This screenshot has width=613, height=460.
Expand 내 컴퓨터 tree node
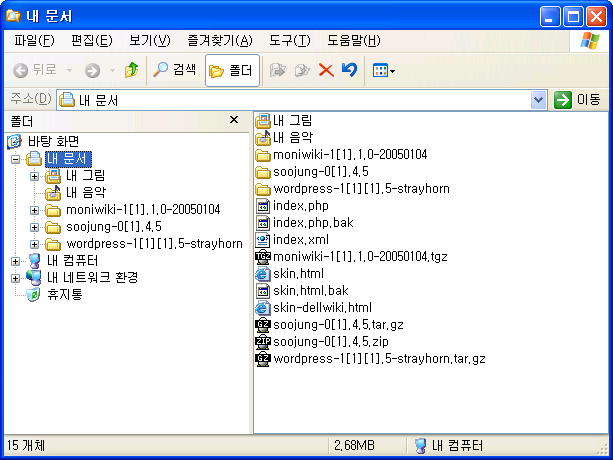(15, 261)
